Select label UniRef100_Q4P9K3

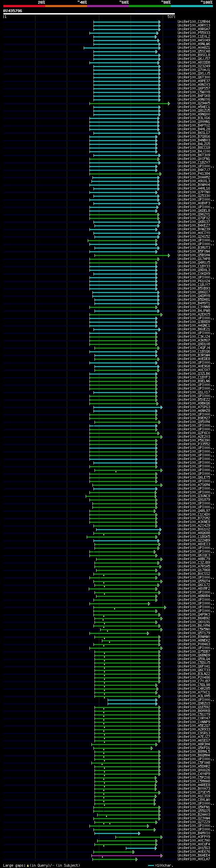click(x=194, y=615)
